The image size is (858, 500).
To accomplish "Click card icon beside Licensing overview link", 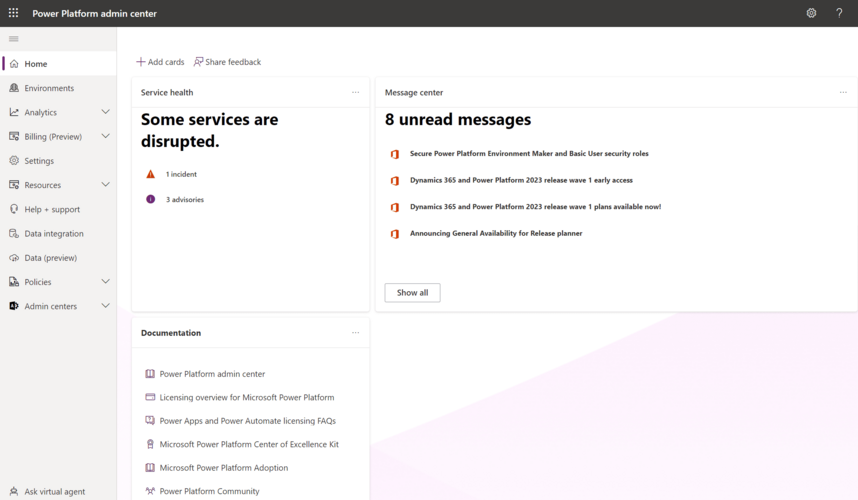I will click(x=150, y=397).
